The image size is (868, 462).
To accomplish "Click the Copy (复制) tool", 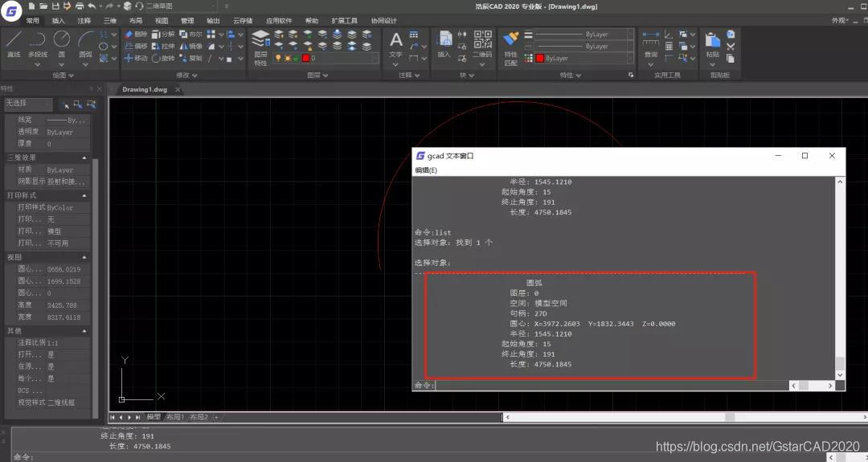I will tap(190, 58).
